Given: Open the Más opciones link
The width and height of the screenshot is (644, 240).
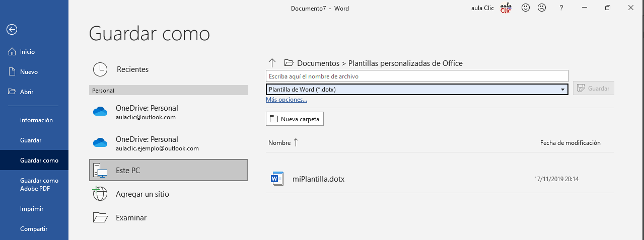Looking at the screenshot, I should tap(287, 100).
